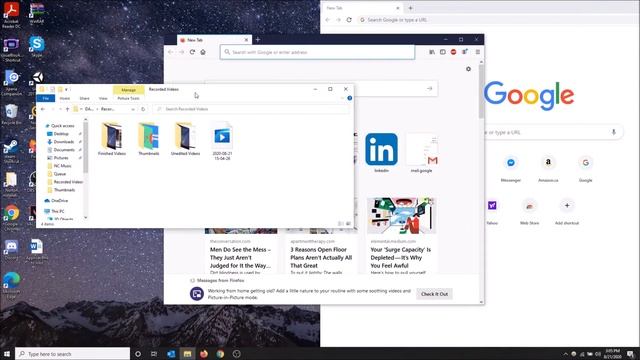Click Firefox icon in taskbar

204,354
